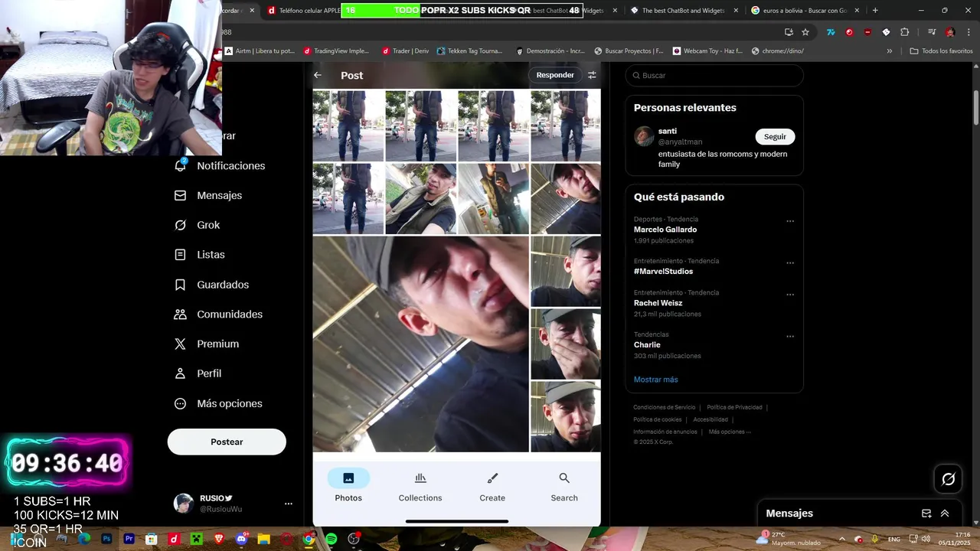This screenshot has height=551, width=980.
Task: Click install app icon in address bar
Action: click(x=789, y=32)
